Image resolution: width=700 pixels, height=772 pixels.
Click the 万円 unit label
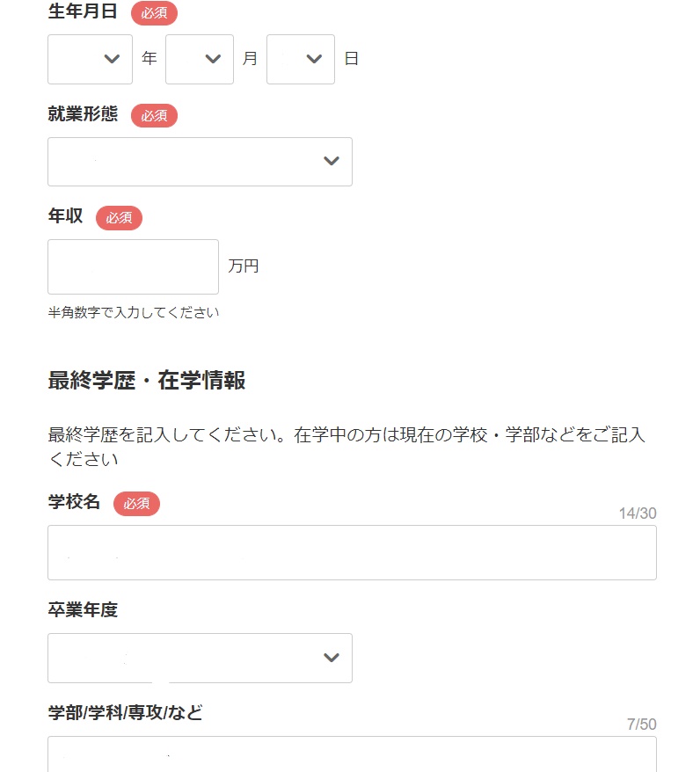244,266
